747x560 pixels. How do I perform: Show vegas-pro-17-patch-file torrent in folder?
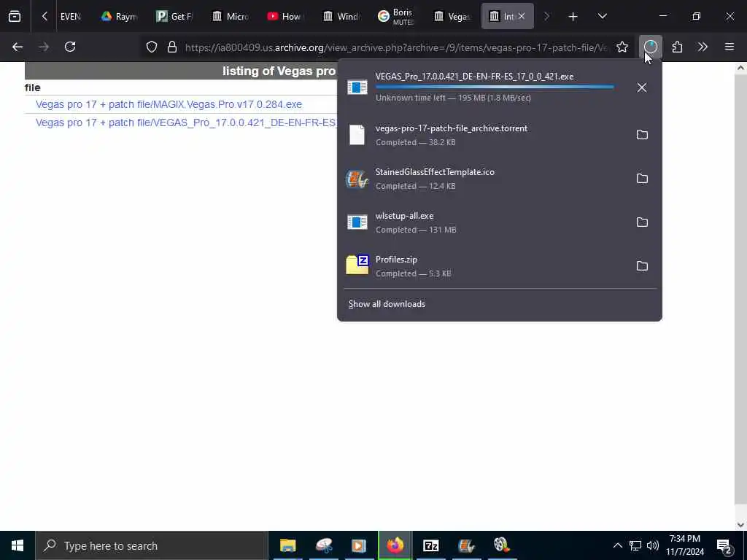coord(642,135)
